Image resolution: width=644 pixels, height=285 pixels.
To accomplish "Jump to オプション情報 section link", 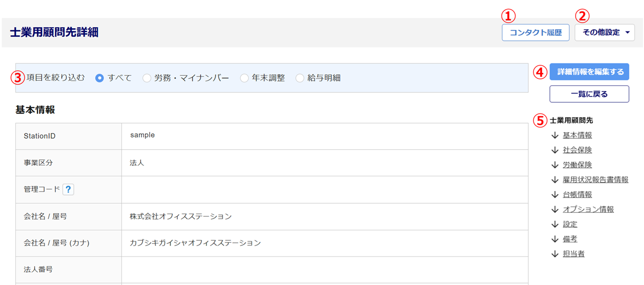I will (588, 209).
